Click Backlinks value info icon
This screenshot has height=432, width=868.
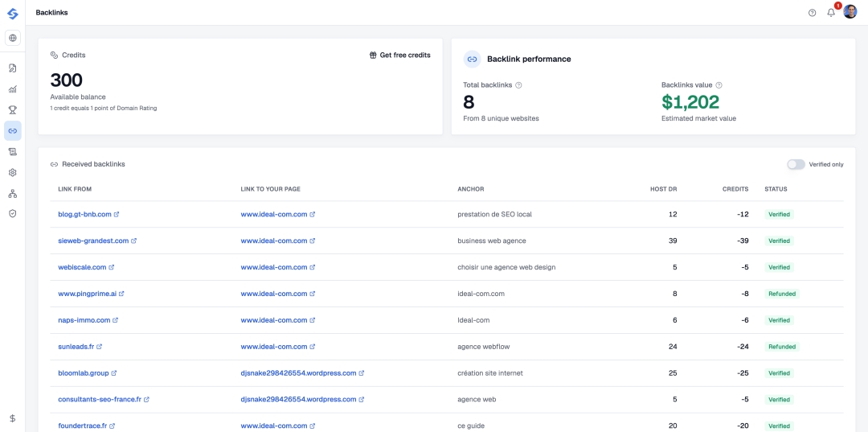coord(719,85)
